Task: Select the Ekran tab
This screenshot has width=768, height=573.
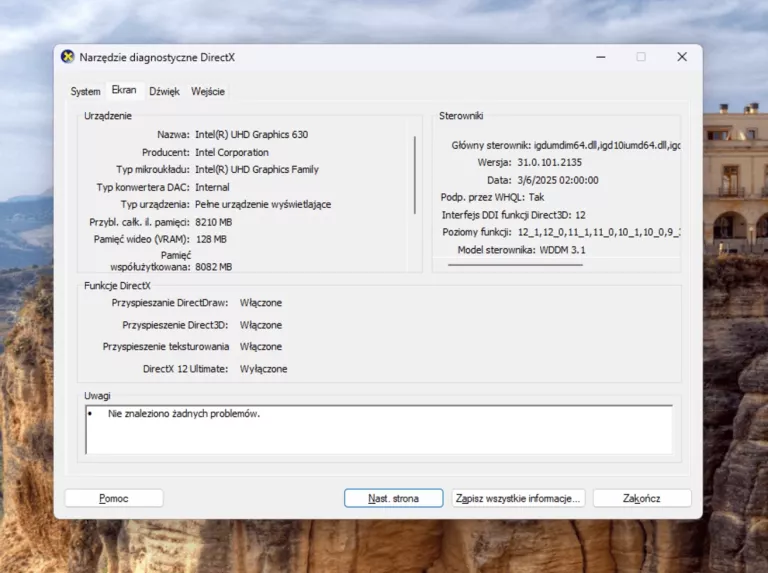Action: pos(124,90)
